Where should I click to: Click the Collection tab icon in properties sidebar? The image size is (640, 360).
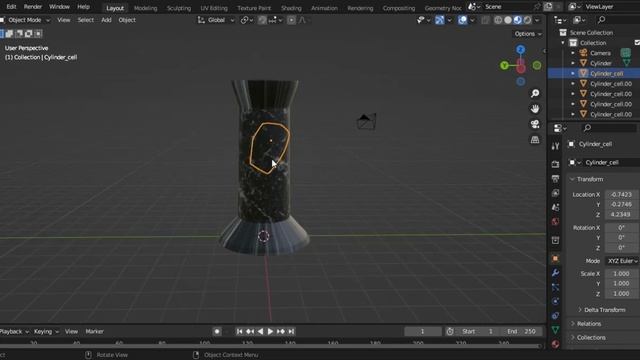tap(555, 240)
